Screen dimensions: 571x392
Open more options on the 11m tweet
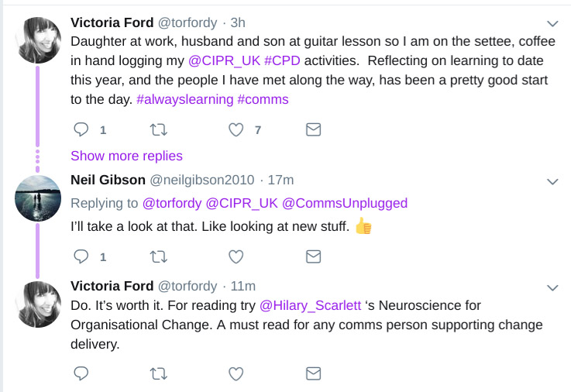click(x=552, y=287)
